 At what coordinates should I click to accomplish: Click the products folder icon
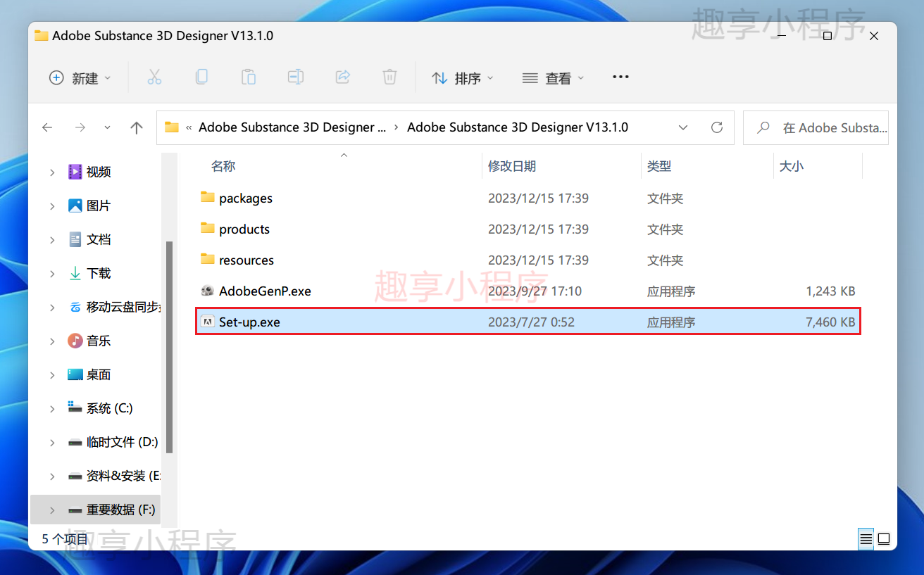click(x=207, y=229)
